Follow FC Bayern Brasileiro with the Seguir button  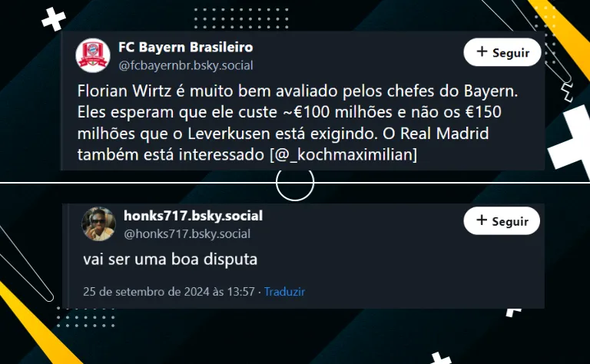tap(502, 52)
